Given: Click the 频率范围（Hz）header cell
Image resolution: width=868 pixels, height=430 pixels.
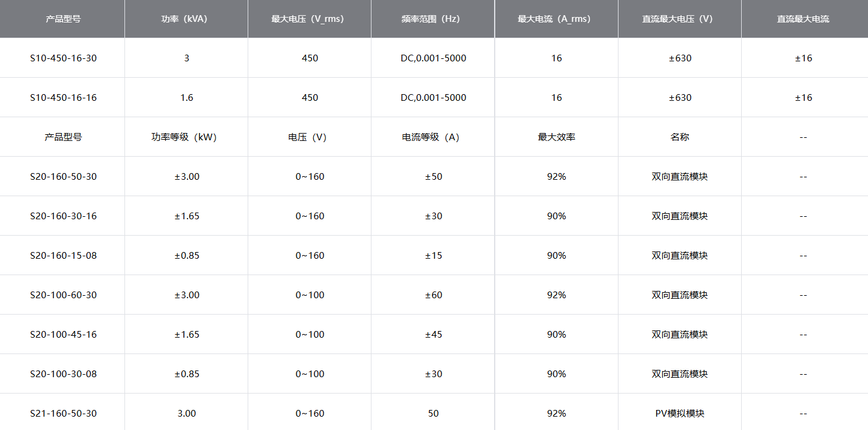Looking at the screenshot, I should point(433,19).
